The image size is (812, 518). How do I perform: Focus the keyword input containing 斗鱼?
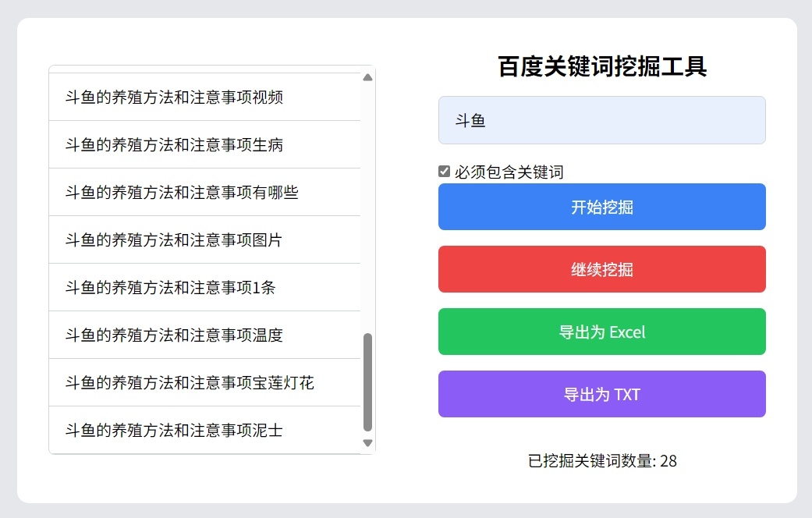click(x=601, y=120)
